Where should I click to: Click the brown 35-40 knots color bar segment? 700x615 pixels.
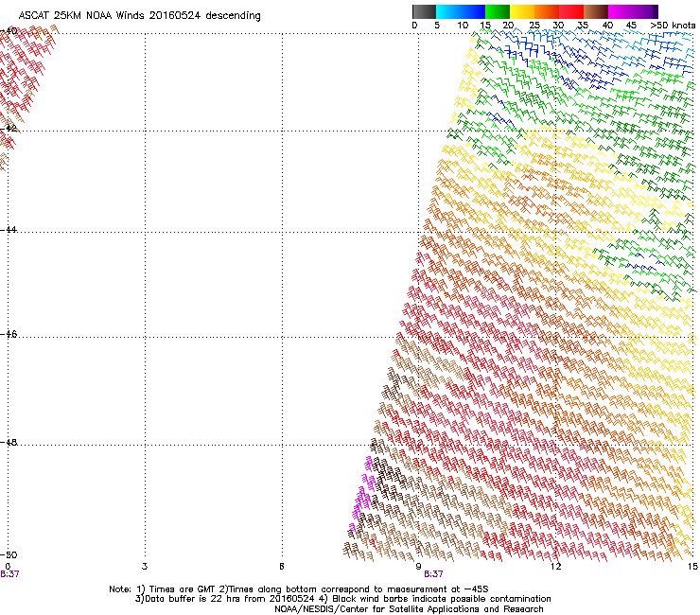(x=596, y=11)
